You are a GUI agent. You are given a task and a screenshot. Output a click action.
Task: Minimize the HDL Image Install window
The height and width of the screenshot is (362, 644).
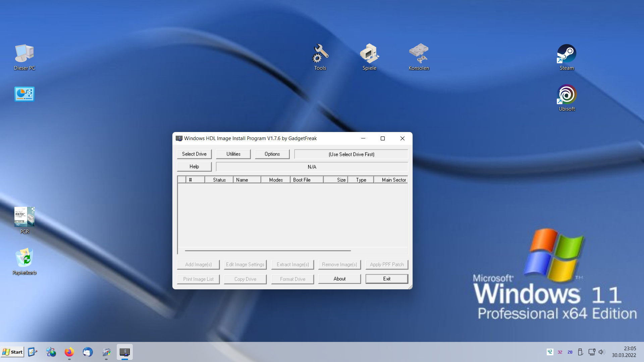pyautogui.click(x=363, y=138)
